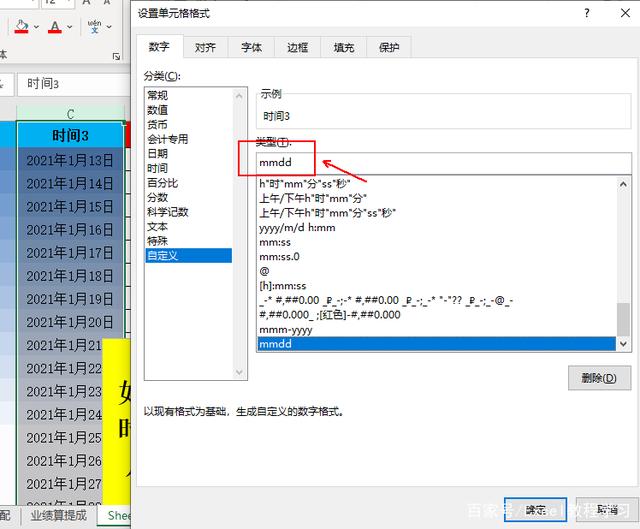This screenshot has width=640, height=529.
Task: Click the dialog help question mark
Action: point(587,13)
